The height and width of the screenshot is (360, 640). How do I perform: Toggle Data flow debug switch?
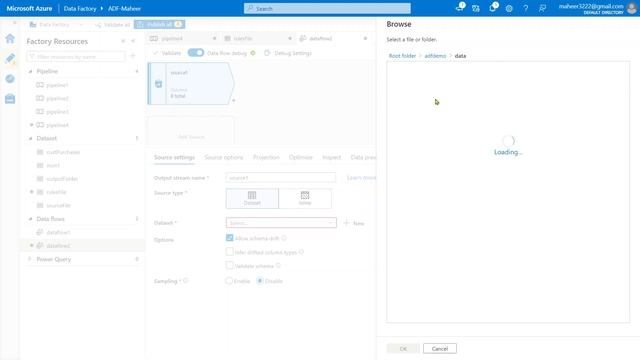[196, 53]
